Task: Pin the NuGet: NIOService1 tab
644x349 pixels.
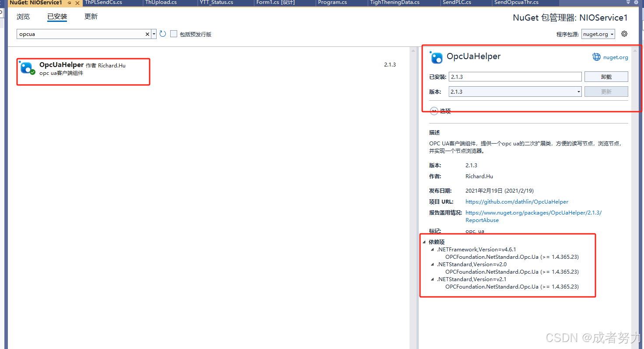Action: click(x=70, y=3)
